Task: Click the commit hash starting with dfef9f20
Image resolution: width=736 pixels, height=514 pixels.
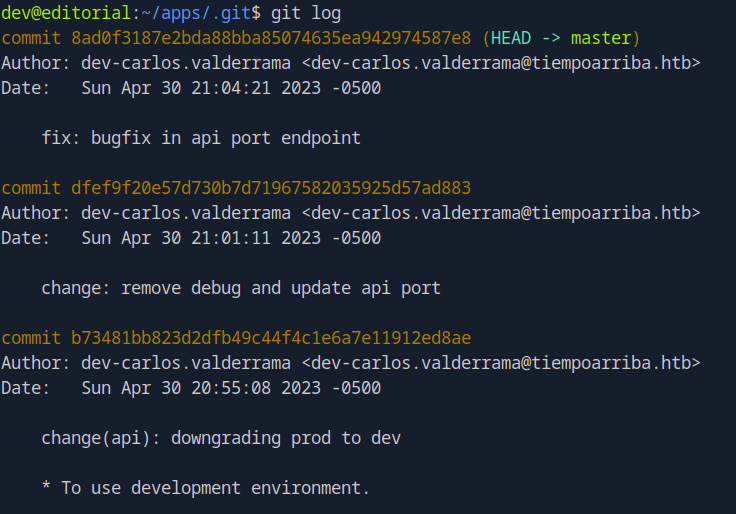Action: pos(271,188)
